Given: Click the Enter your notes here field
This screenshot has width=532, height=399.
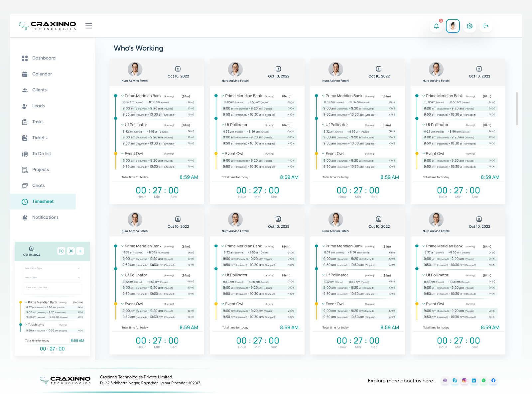Looking at the screenshot, I should click(x=52, y=288).
